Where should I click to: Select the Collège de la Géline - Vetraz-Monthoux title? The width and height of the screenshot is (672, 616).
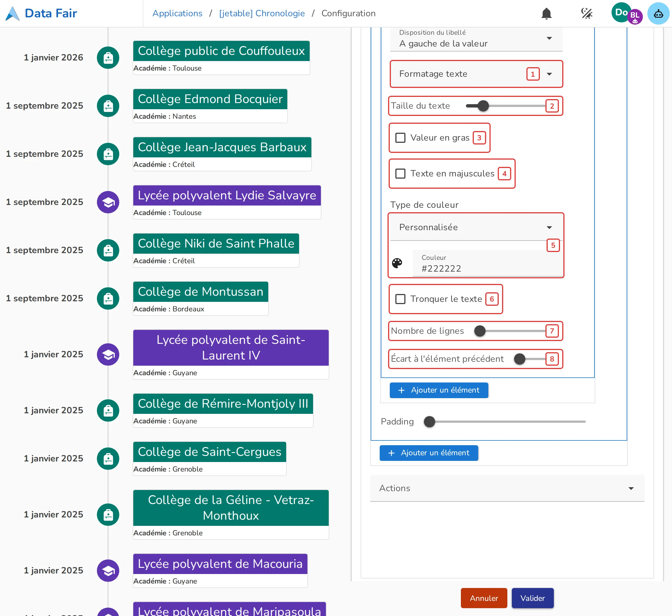231,508
